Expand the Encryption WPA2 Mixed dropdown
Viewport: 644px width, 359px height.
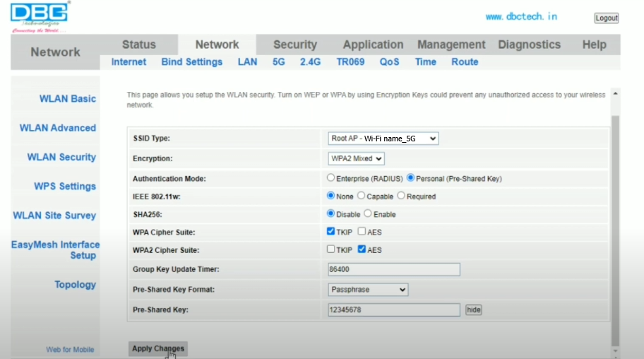(356, 159)
